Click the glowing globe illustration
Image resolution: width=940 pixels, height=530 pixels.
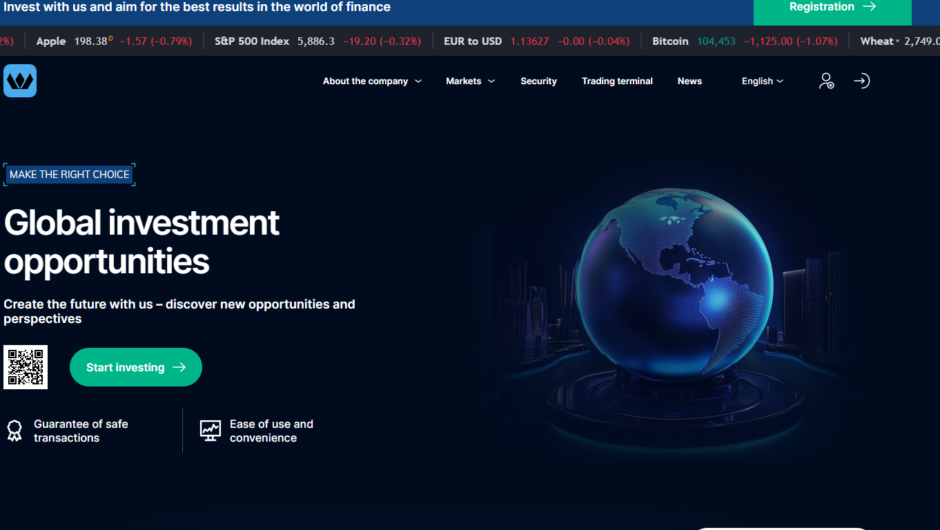click(675, 285)
